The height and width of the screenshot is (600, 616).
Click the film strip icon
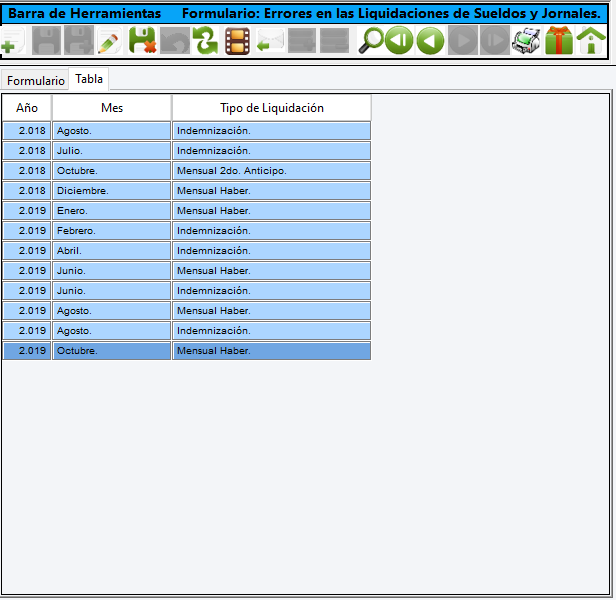click(237, 40)
